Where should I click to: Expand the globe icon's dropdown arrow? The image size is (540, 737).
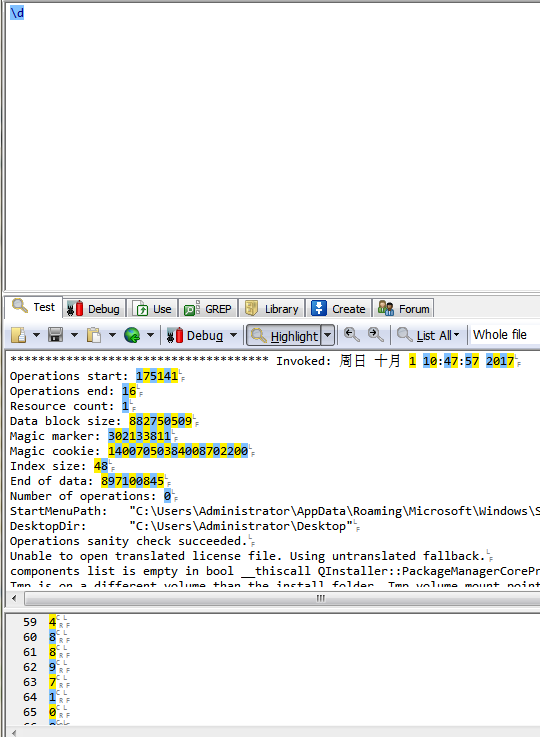pos(150,335)
